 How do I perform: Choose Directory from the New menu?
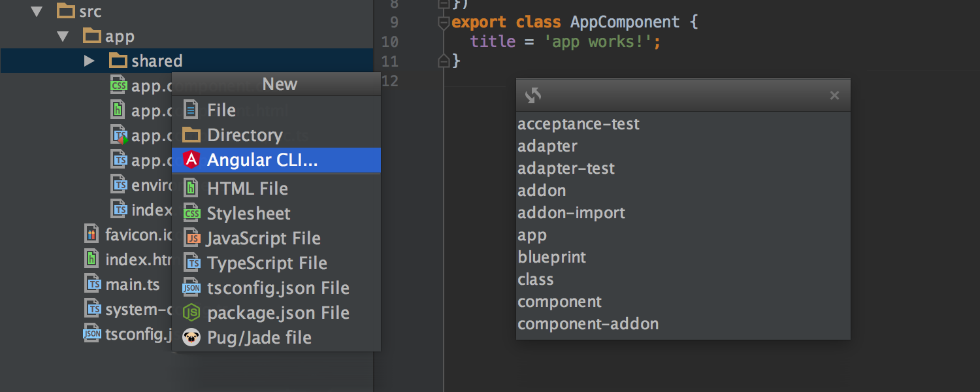click(276, 135)
